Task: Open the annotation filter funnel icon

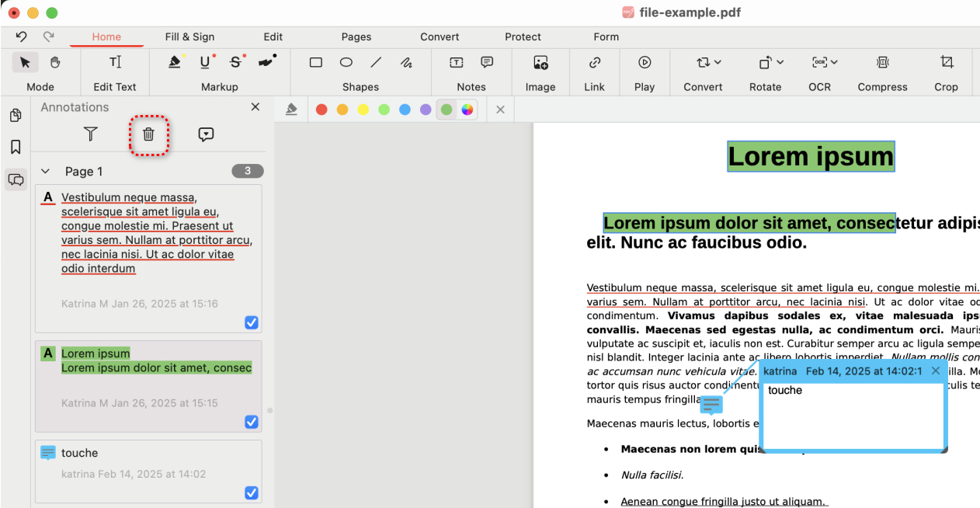Action: click(91, 134)
